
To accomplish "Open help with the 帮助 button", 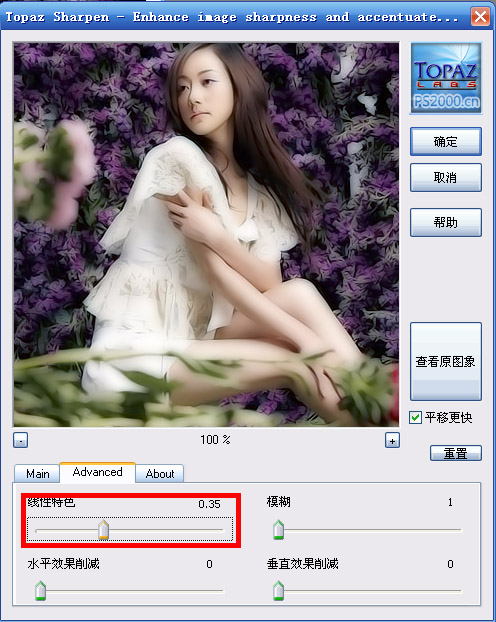I will coord(446,222).
